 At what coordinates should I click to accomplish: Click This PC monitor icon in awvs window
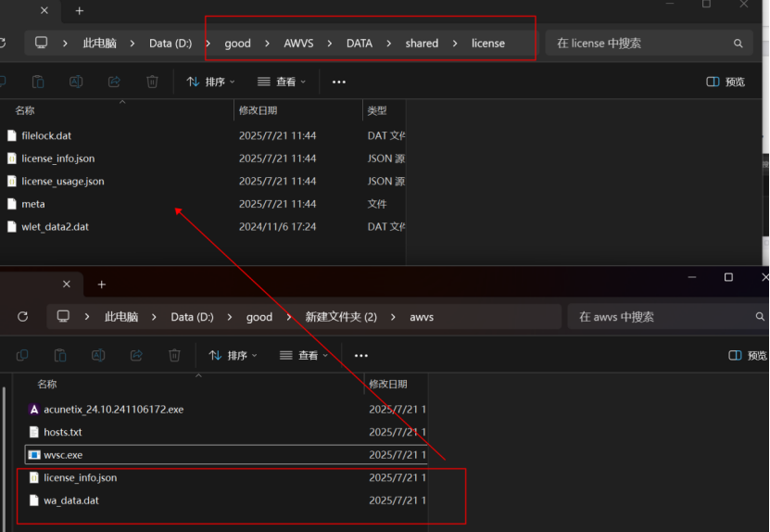point(63,316)
